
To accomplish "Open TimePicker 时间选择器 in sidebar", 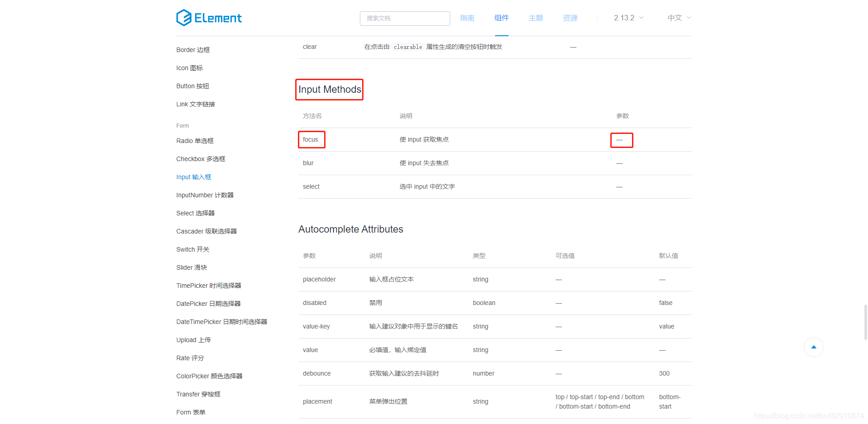I will [x=209, y=286].
